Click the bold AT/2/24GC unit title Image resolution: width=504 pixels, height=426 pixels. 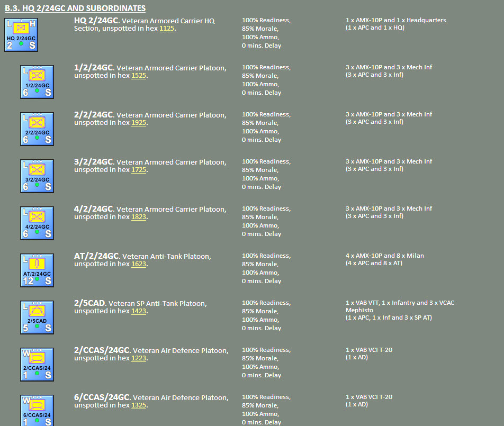[x=97, y=256]
